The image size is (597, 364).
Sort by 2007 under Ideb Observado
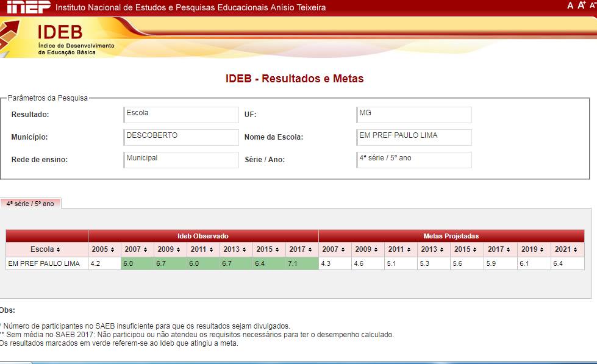point(137,249)
